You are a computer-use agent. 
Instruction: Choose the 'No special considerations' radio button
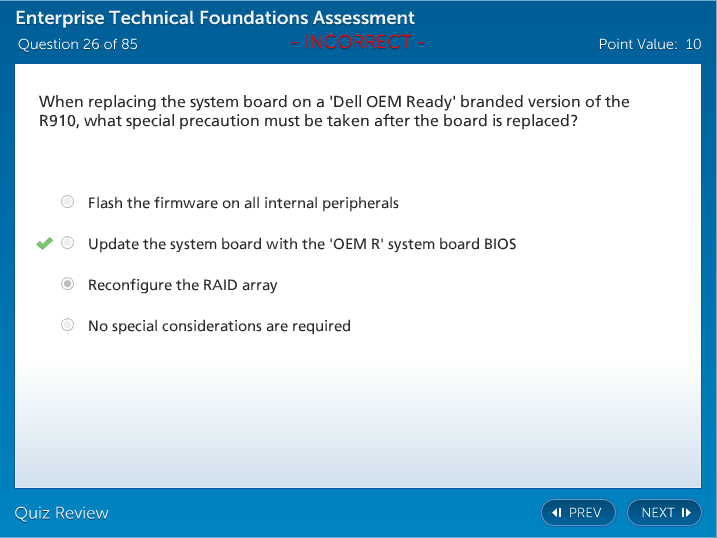point(67,325)
